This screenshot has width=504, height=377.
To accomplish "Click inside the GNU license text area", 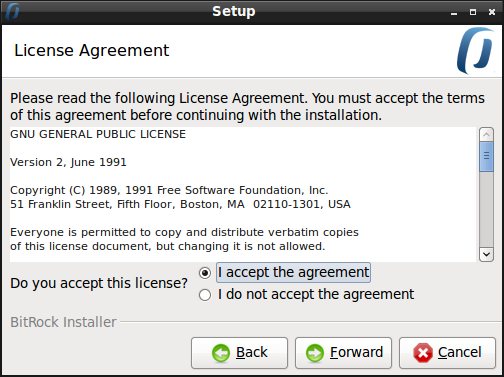I will [x=243, y=194].
